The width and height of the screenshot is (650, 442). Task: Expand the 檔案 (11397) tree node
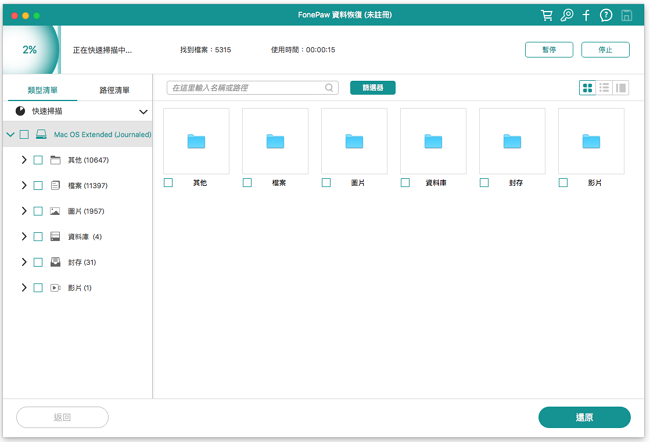click(24, 185)
